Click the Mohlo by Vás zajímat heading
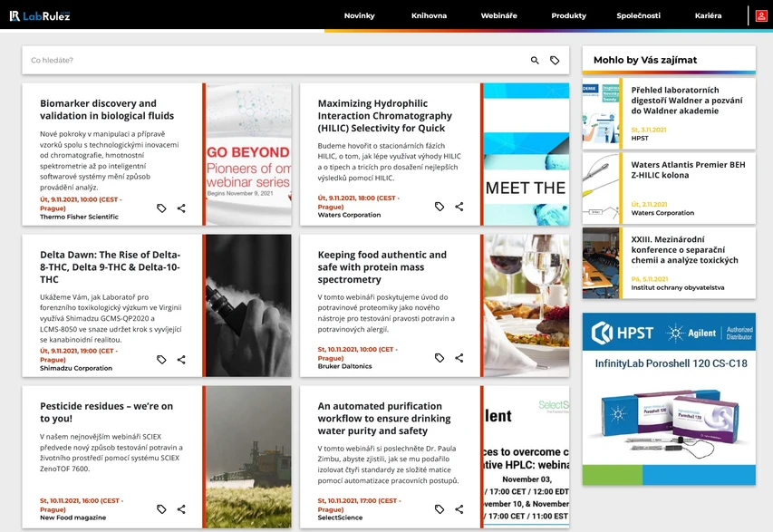The image size is (773, 532). click(x=645, y=60)
